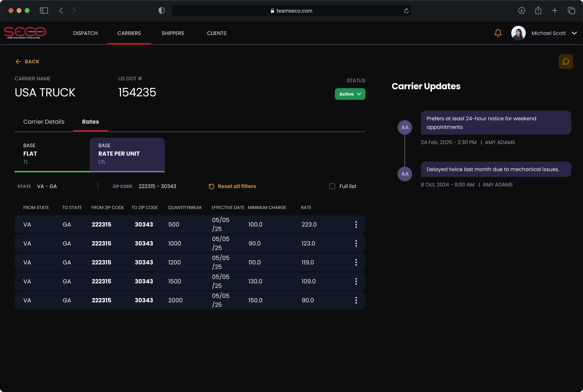Open kebab menu for the 2000 quantity row
This screenshot has width=583, height=392.
356,300
